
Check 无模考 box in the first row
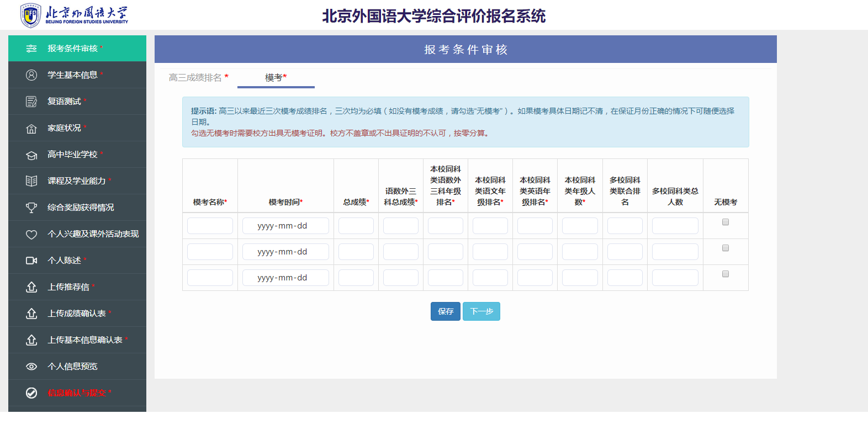[726, 222]
